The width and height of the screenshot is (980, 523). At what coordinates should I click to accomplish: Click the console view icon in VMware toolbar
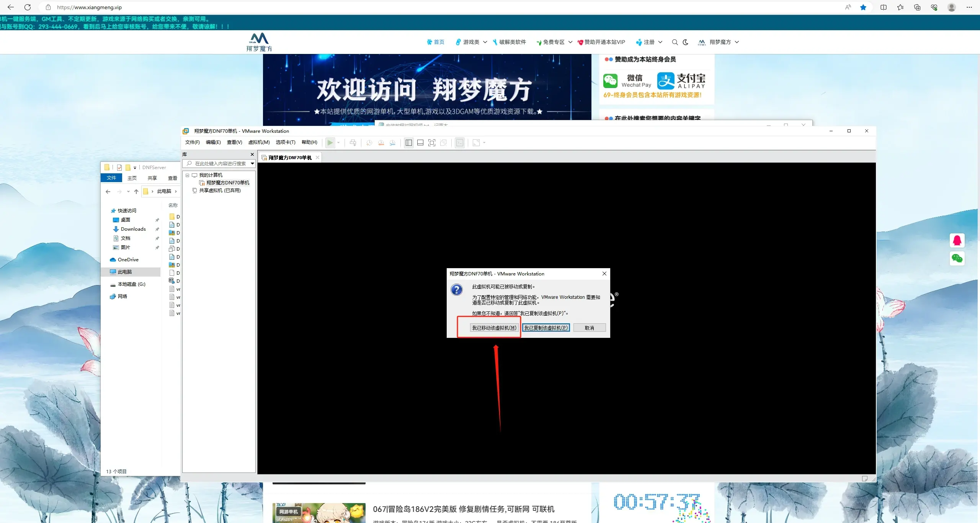pos(460,143)
